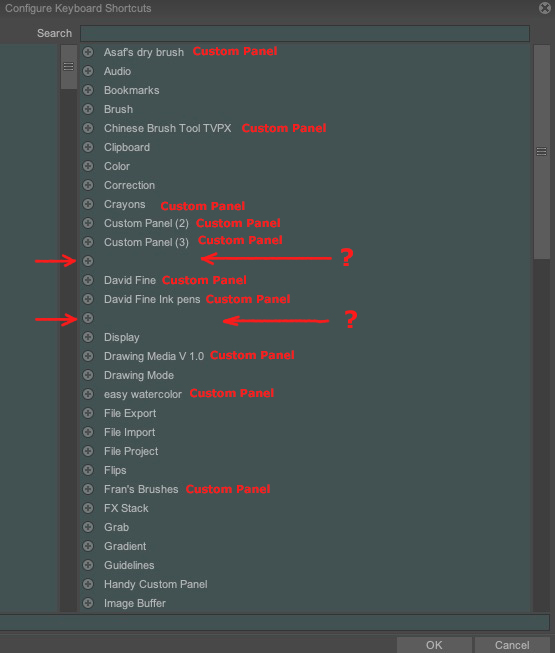Click the right vertical scrollbar handle
555x653 pixels.
542,152
